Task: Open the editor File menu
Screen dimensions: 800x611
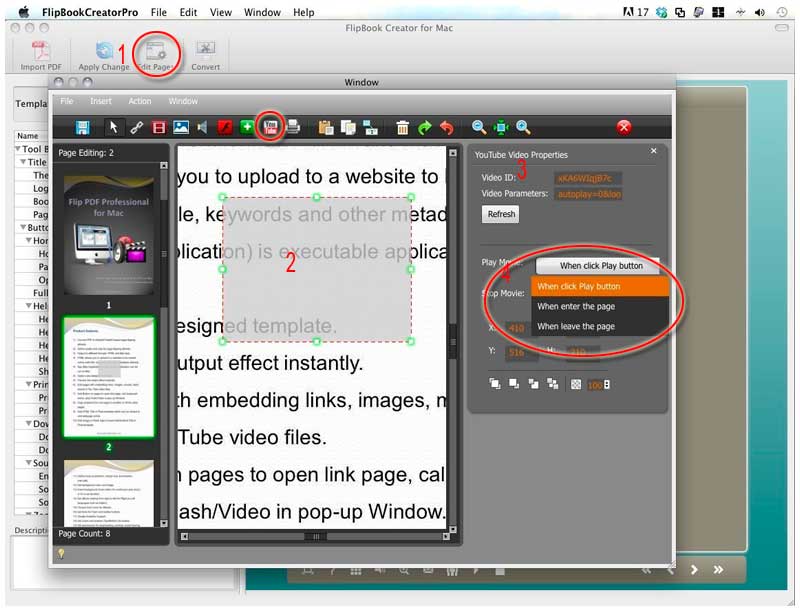Action: (x=67, y=101)
